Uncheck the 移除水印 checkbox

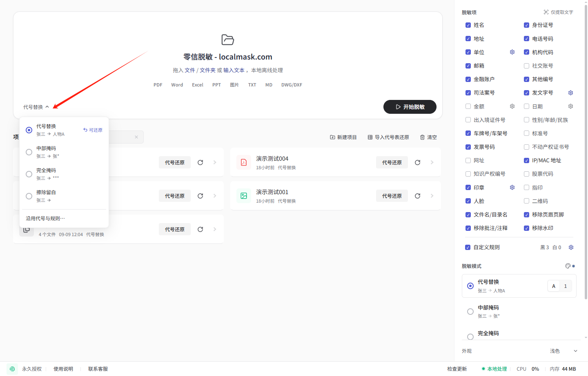point(526,228)
